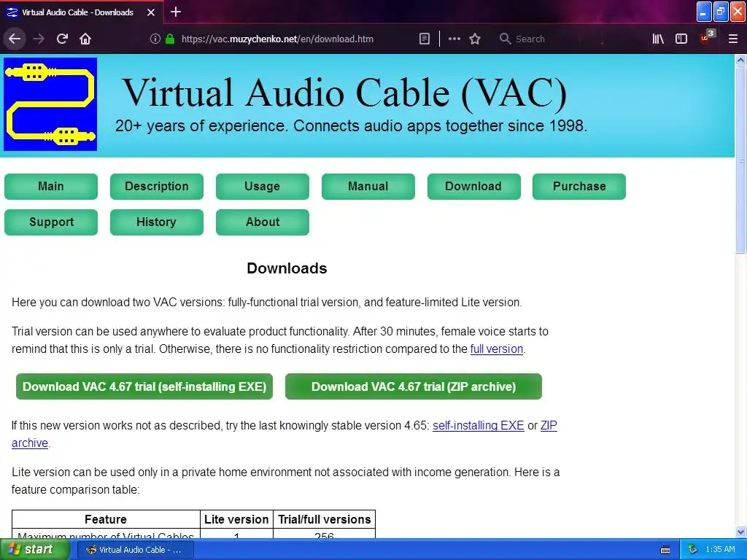The width and height of the screenshot is (747, 560).
Task: Open the Library icon in toolbar
Action: [658, 39]
